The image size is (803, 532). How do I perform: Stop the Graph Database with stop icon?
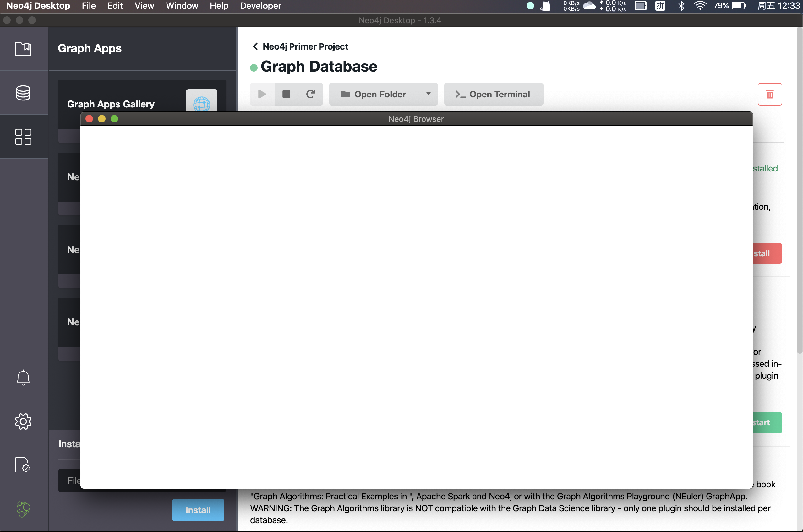(x=286, y=94)
